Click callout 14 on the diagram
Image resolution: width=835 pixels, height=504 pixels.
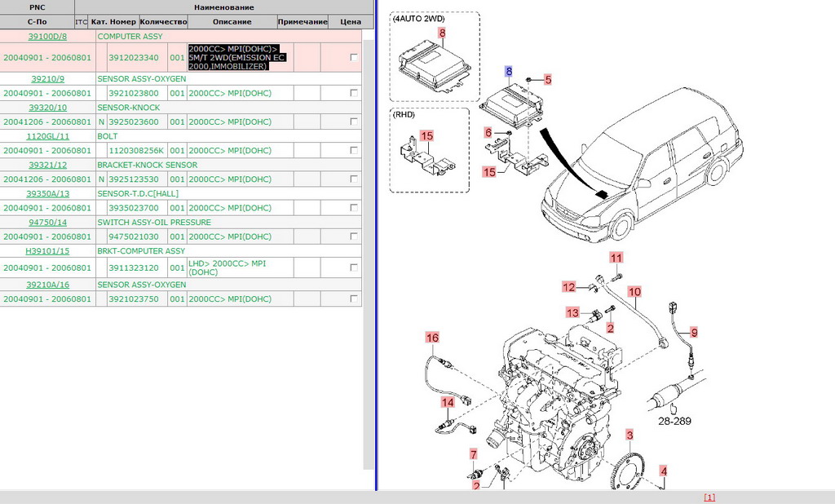pos(448,402)
